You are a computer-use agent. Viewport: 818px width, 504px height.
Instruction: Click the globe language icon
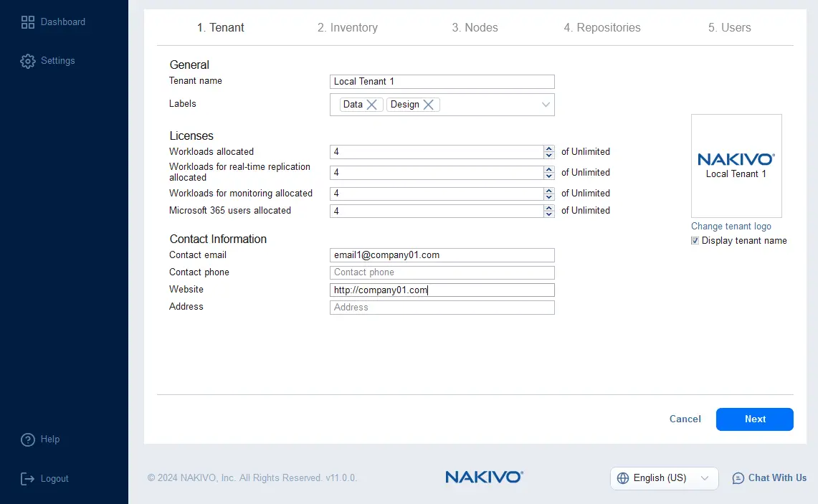(x=623, y=478)
